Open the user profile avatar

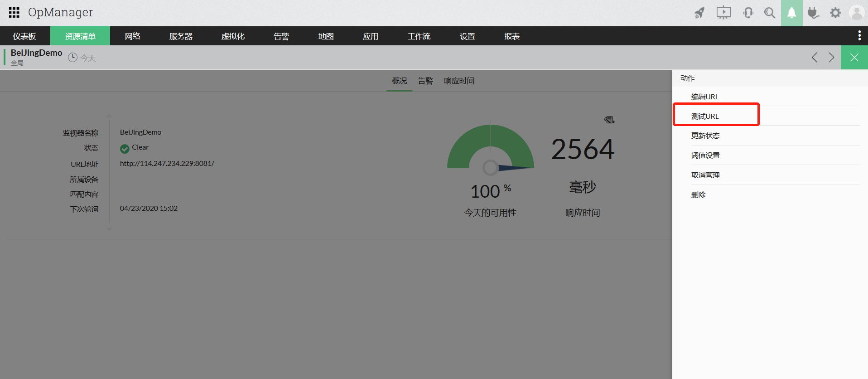857,13
